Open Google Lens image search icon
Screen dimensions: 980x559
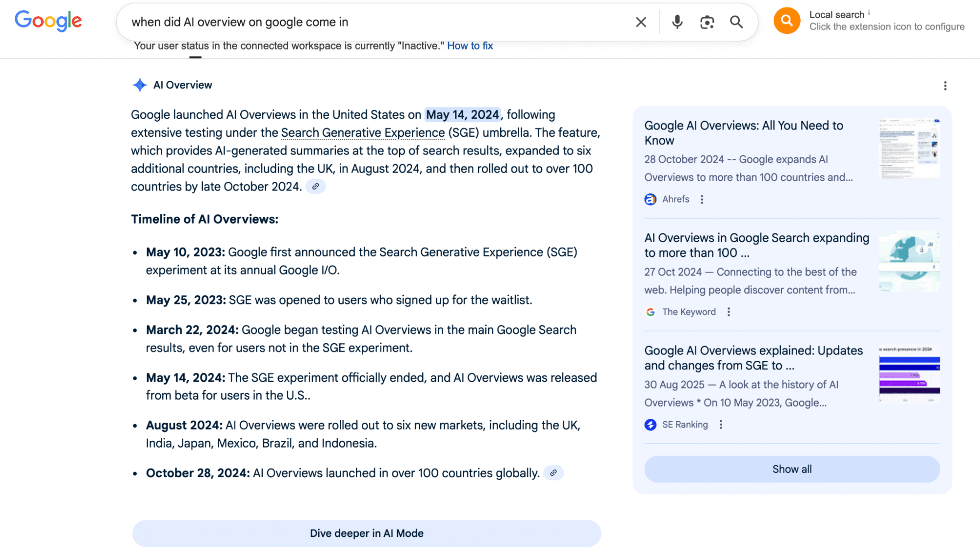(707, 22)
